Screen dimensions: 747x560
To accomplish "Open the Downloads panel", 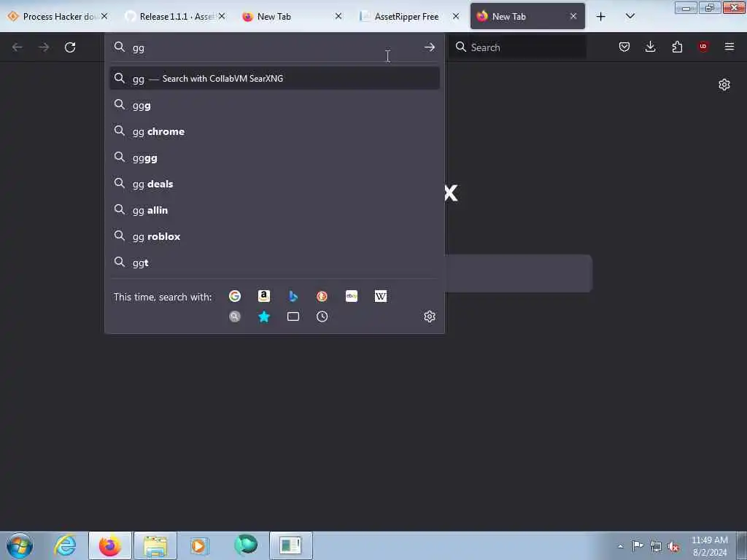I will [650, 47].
